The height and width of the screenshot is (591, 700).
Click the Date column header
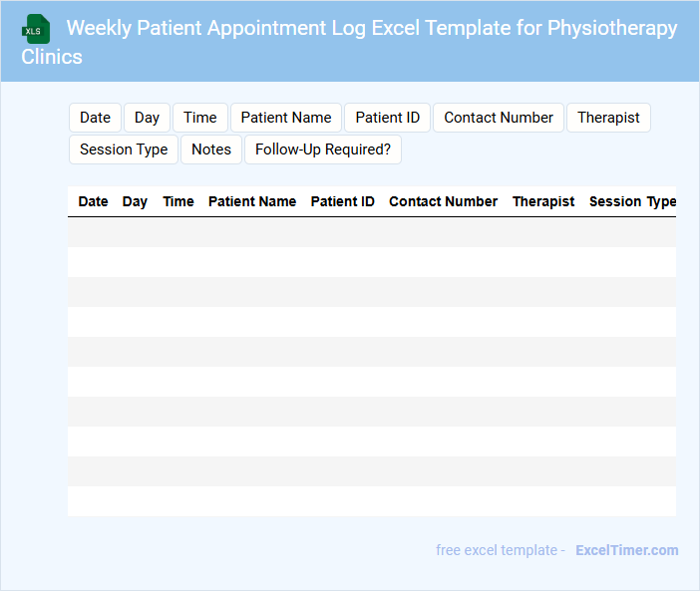coord(93,201)
